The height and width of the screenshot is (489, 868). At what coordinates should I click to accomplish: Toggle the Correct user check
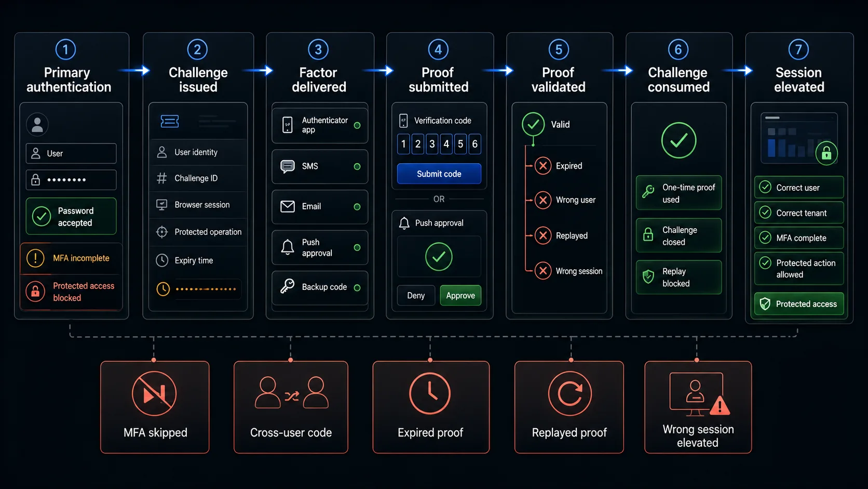pos(765,187)
